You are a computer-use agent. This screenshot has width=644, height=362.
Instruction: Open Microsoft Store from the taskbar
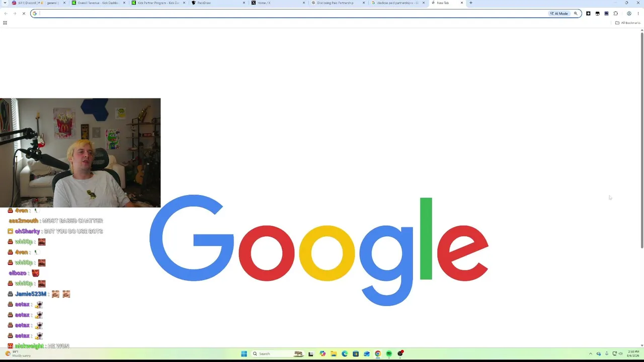pyautogui.click(x=356, y=354)
